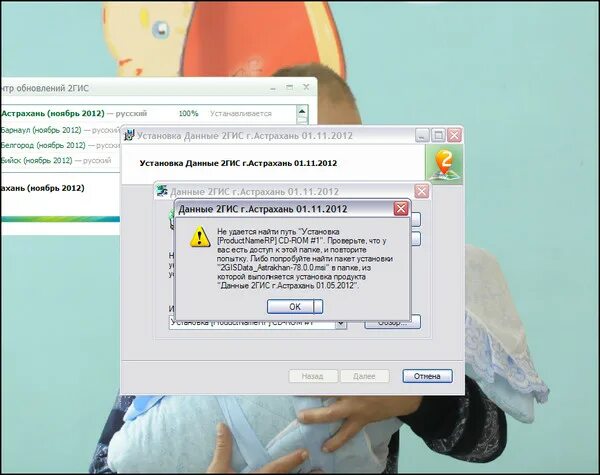Click the yellow warning icon in the error dialog
The image size is (600, 475).
200,236
